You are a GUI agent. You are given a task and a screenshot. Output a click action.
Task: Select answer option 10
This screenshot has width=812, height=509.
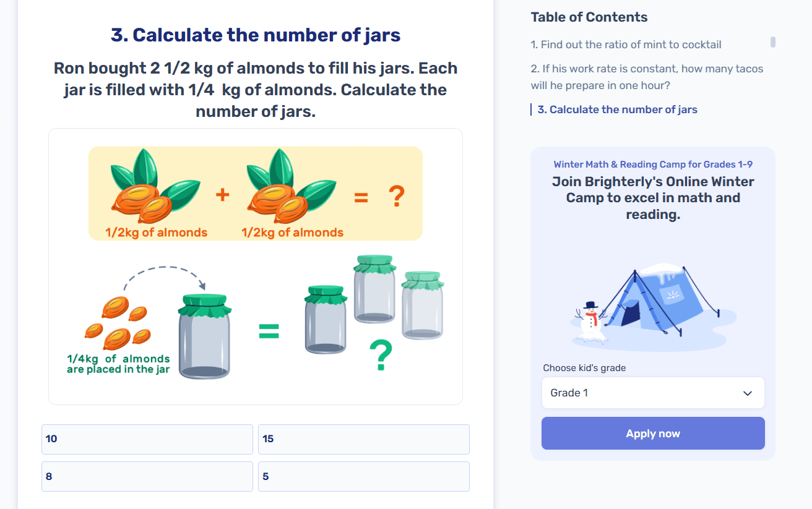(x=147, y=439)
